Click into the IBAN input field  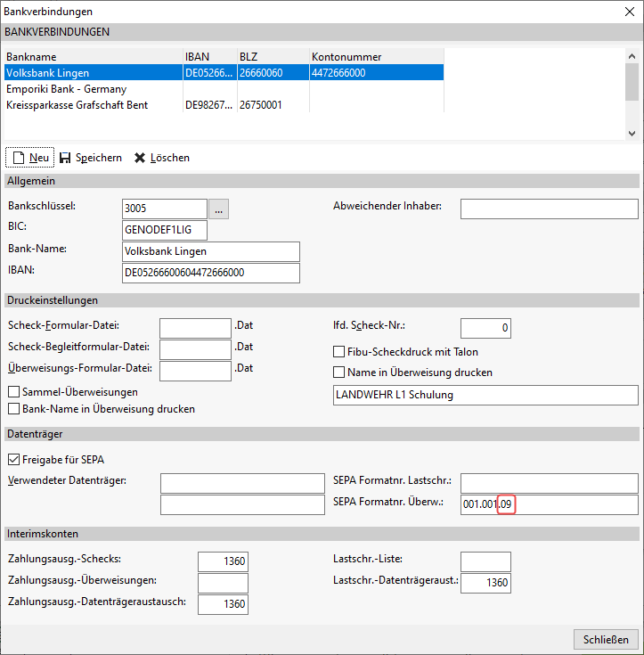coord(210,273)
